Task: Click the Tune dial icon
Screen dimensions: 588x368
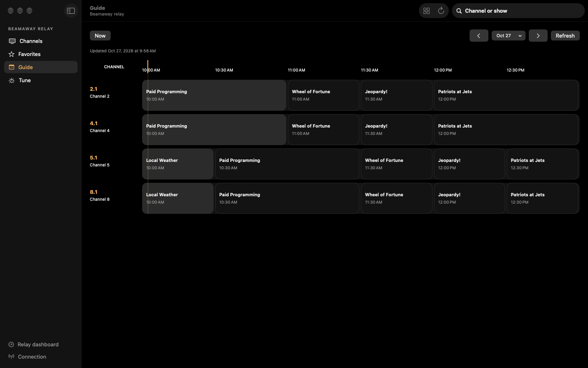Action: point(11,81)
